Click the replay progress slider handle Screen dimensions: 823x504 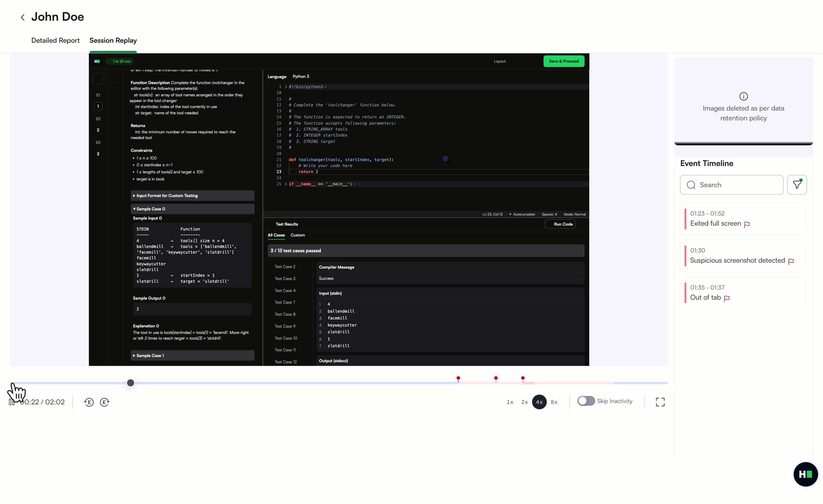click(x=131, y=383)
